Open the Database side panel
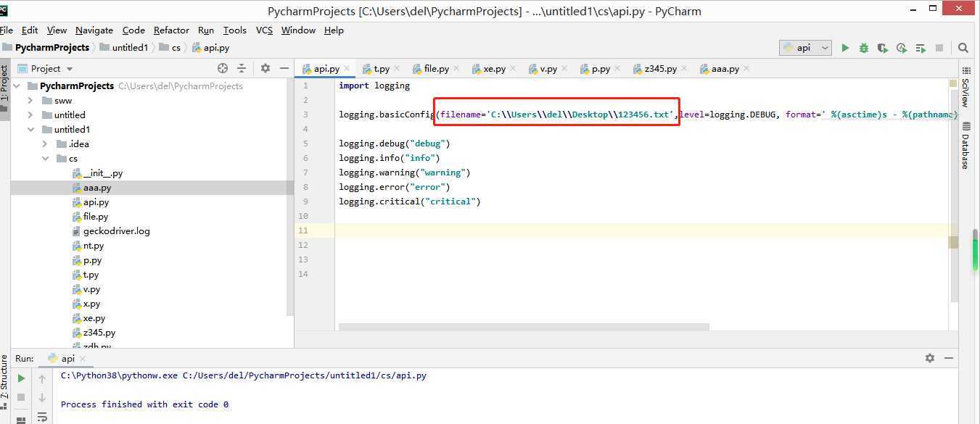This screenshot has height=424, width=980. [965, 146]
